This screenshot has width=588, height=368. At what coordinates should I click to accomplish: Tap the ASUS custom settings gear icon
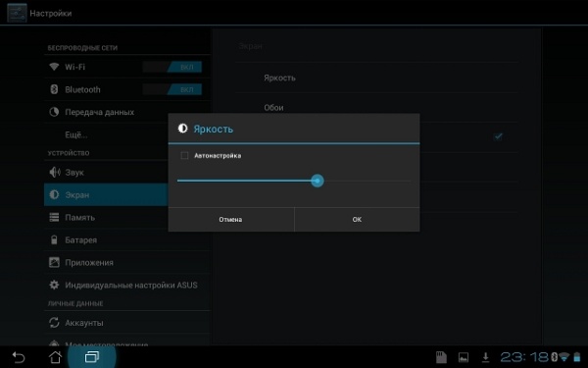(x=54, y=285)
